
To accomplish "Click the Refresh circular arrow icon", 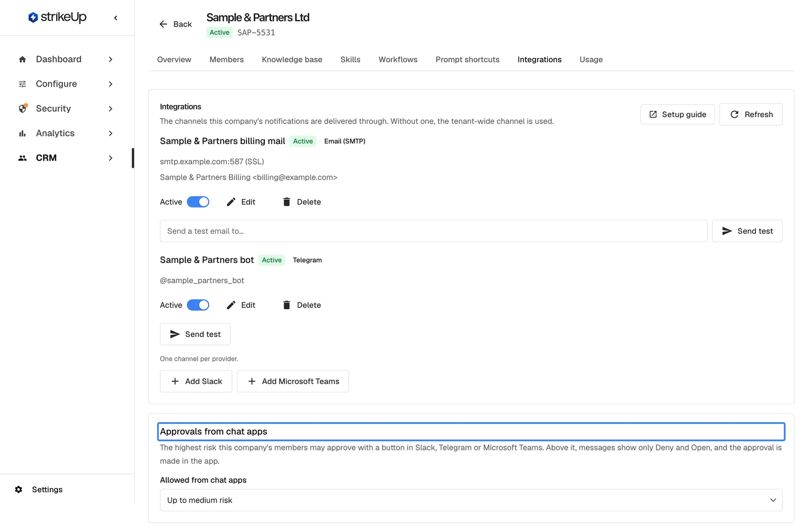I will (x=734, y=114).
